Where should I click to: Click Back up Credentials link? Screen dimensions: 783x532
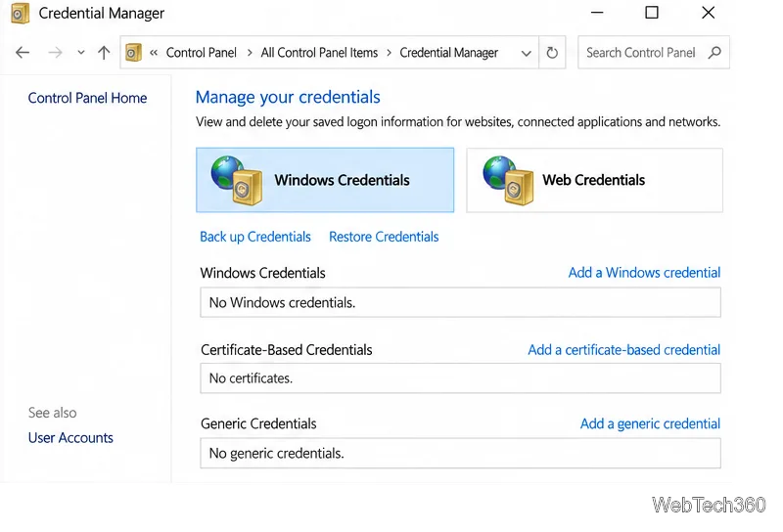point(255,237)
